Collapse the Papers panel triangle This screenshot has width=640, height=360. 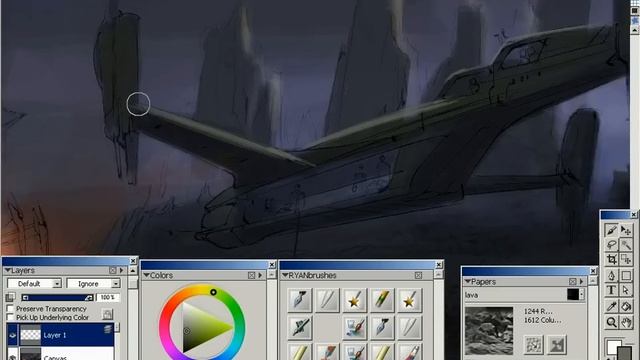click(x=468, y=282)
